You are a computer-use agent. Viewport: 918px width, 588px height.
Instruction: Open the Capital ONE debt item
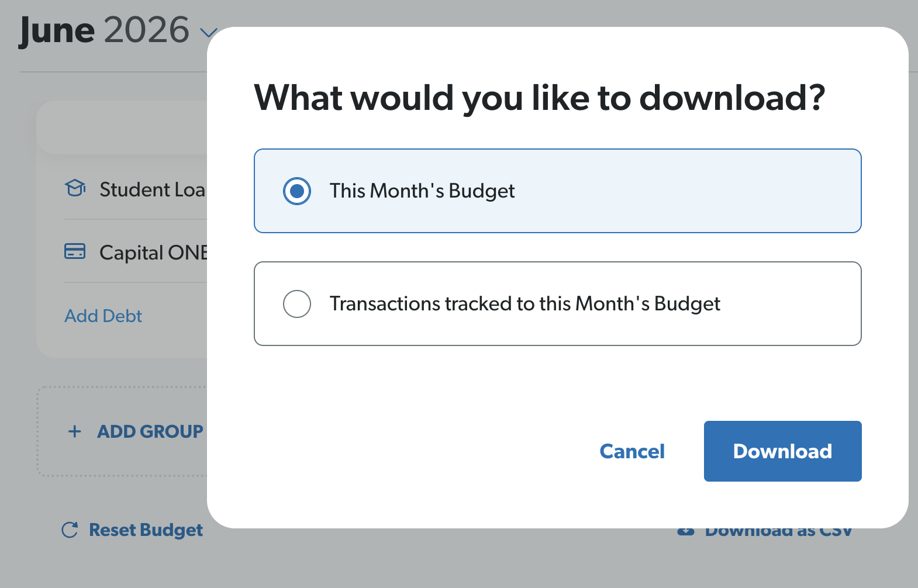pos(136,253)
